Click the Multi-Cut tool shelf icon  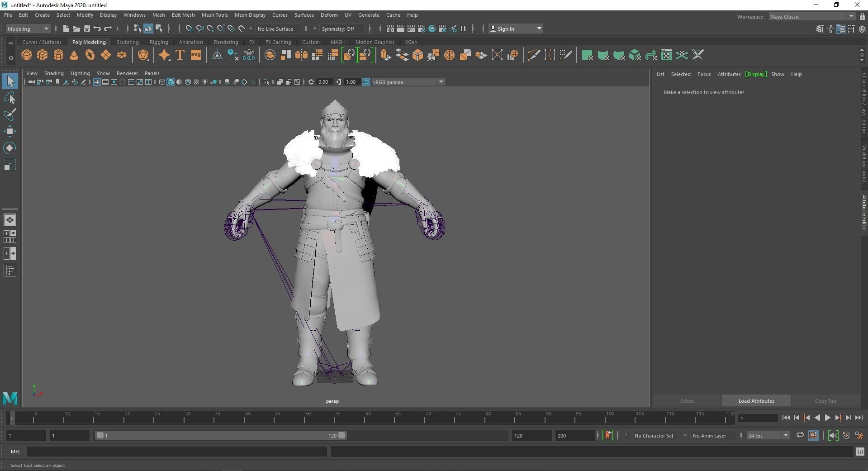tap(534, 55)
